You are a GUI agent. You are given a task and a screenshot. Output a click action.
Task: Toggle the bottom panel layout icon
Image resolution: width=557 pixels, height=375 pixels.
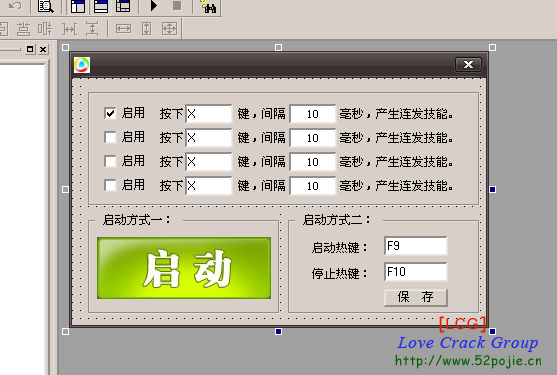(101, 6)
